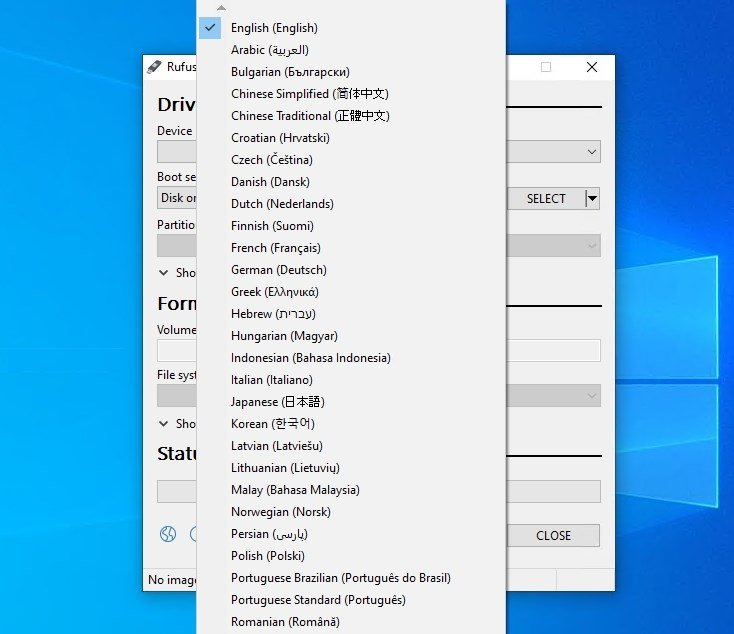Image resolution: width=734 pixels, height=634 pixels.
Task: Choose Persian language entry
Action: 351,534
